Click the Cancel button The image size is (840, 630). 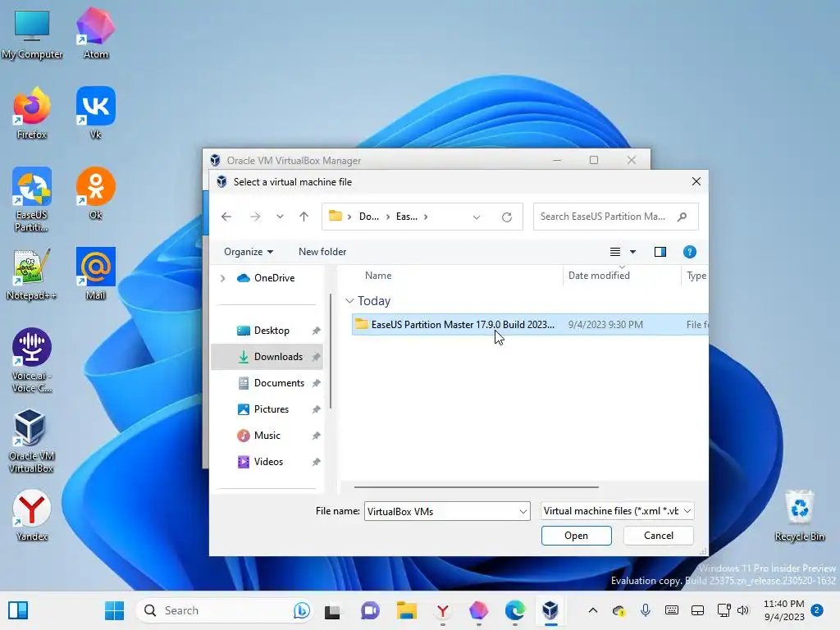click(x=659, y=536)
